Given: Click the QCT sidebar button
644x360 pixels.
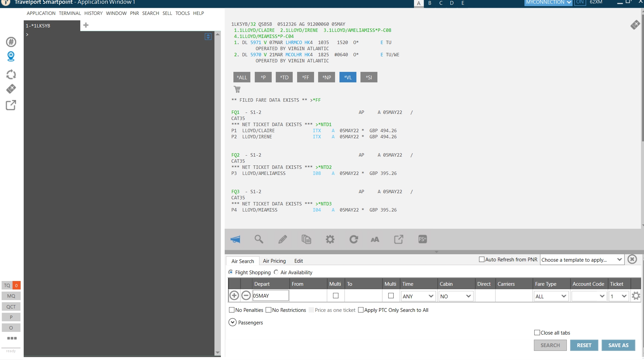Looking at the screenshot, I should coord(11,307).
